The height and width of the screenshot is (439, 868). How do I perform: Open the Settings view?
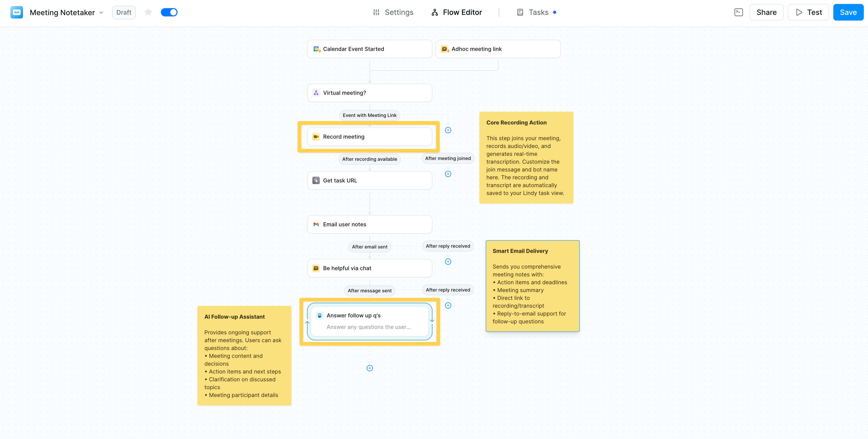pyautogui.click(x=392, y=12)
